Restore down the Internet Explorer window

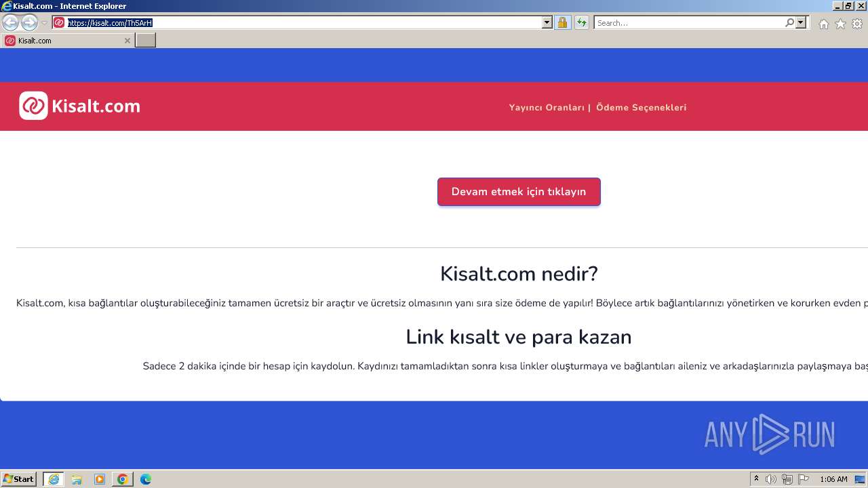tap(848, 6)
